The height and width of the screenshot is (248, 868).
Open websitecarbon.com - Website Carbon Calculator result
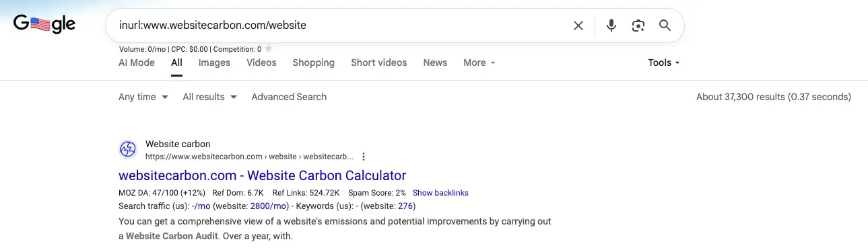pyautogui.click(x=263, y=175)
